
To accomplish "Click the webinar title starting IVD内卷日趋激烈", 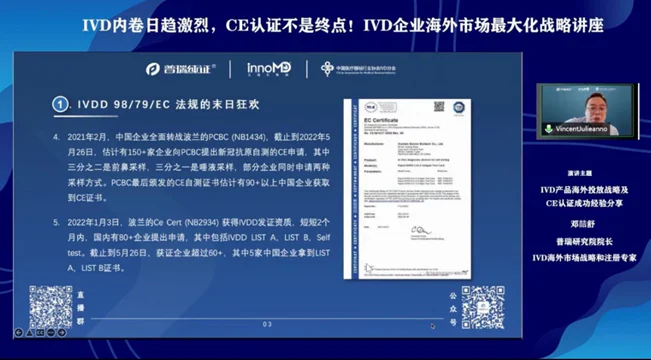I will [x=343, y=26].
